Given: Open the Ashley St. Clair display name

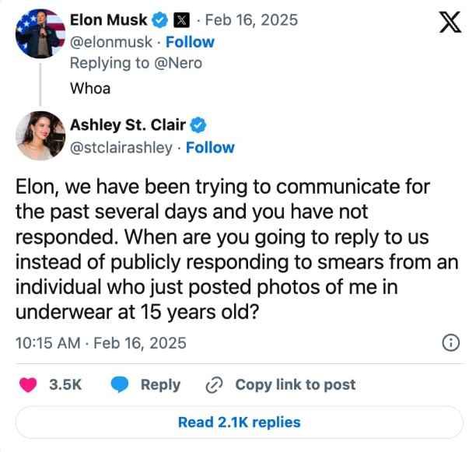Looking at the screenshot, I should [x=128, y=126].
